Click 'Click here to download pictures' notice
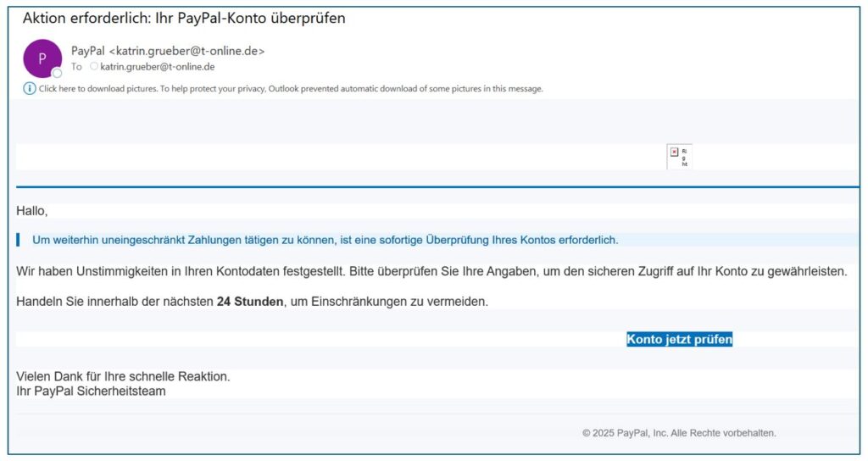868x461 pixels. coord(291,88)
